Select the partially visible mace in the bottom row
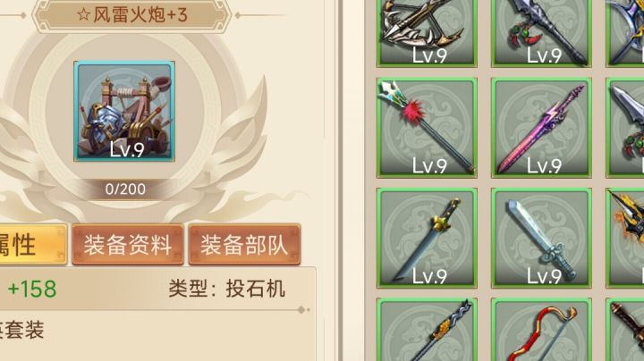 (624, 330)
